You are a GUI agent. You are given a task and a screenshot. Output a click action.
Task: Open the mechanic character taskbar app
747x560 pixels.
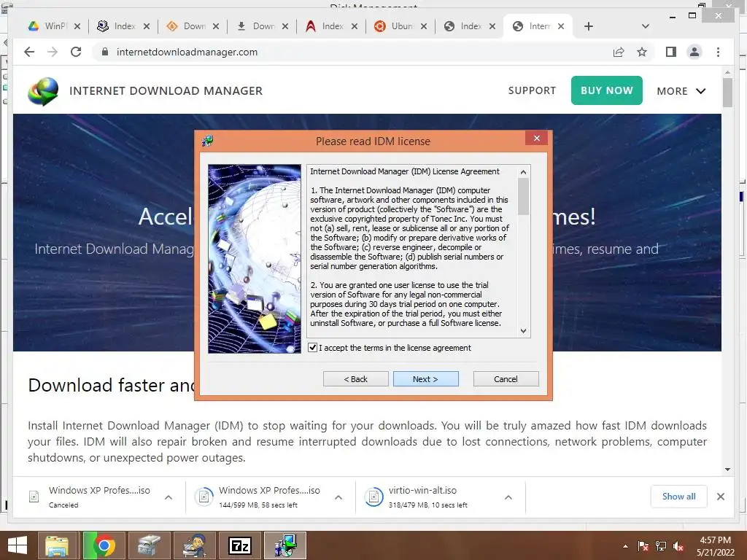click(x=194, y=545)
